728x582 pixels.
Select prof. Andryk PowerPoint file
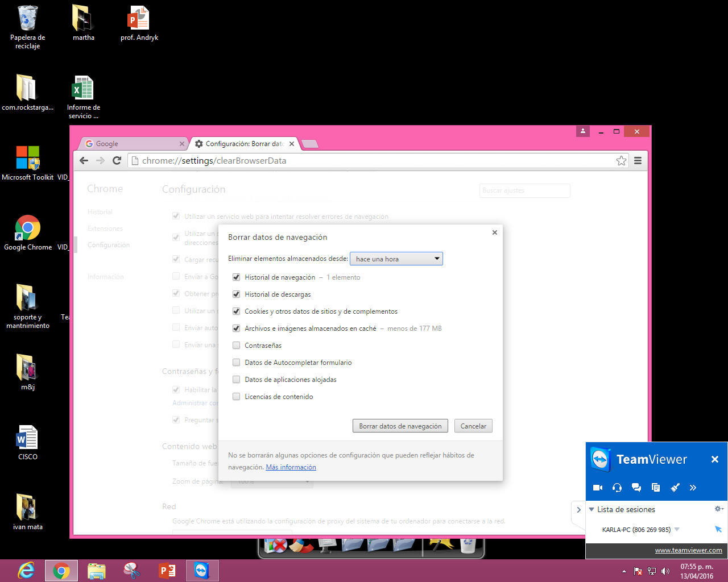139,23
